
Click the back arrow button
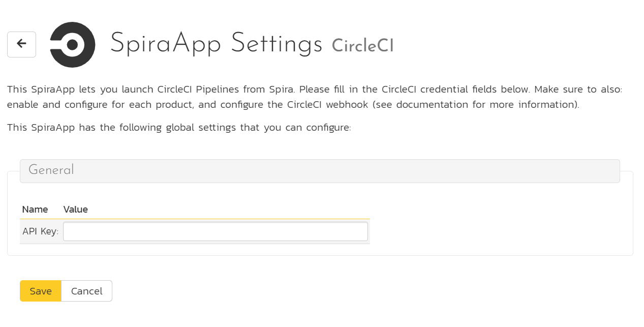(21, 44)
